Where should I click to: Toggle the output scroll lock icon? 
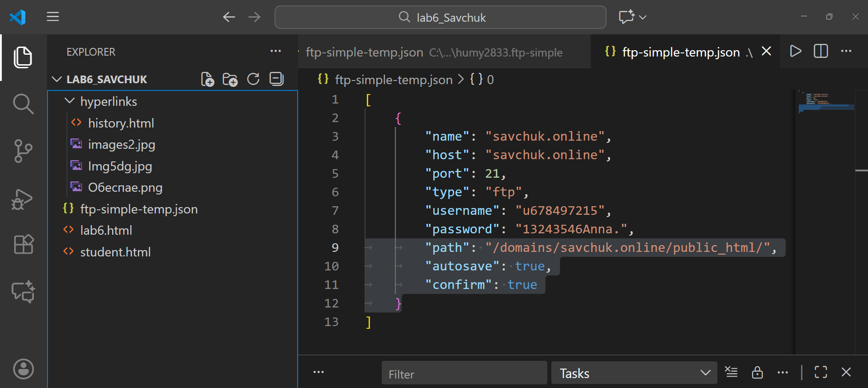[757, 373]
